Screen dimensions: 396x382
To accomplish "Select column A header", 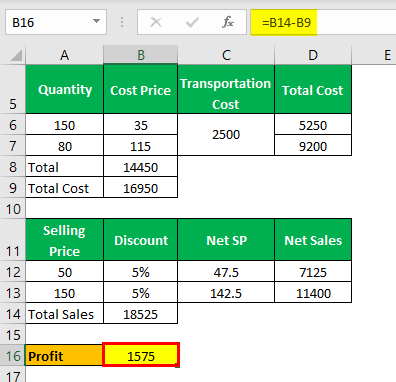I will [64, 55].
